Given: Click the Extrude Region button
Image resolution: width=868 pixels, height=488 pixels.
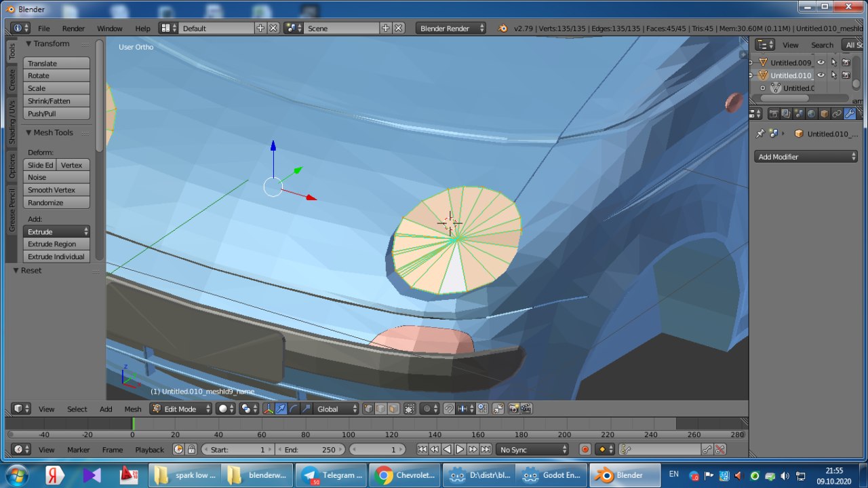Looking at the screenshot, I should pos(57,244).
